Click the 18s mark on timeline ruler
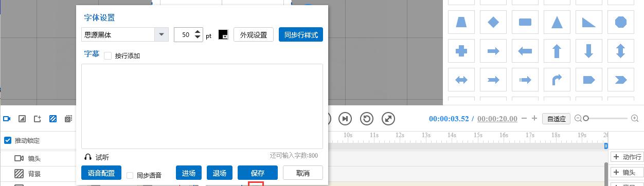The image size is (644, 186). coord(556,135)
